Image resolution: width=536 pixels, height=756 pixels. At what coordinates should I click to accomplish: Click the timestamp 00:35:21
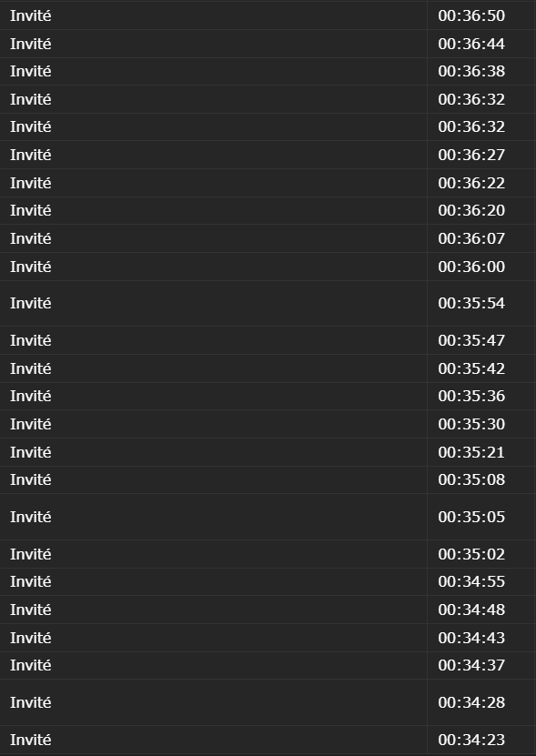tap(471, 452)
